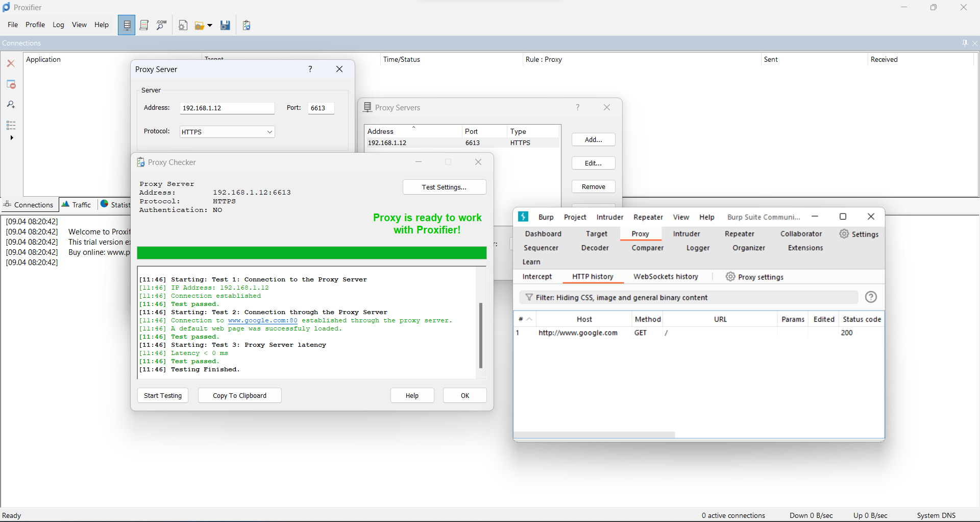Expand the sidebar overflow arrow
980x522 pixels.
[x=11, y=138]
